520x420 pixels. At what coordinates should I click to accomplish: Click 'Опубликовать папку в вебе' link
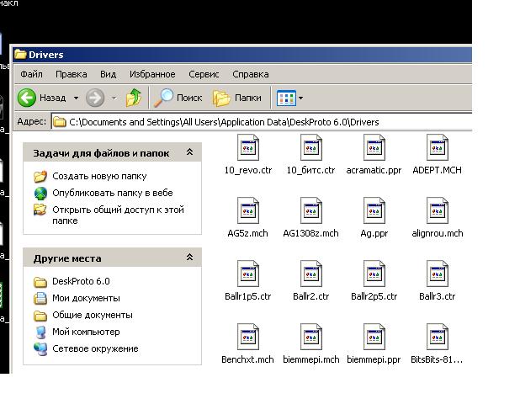[x=112, y=193]
